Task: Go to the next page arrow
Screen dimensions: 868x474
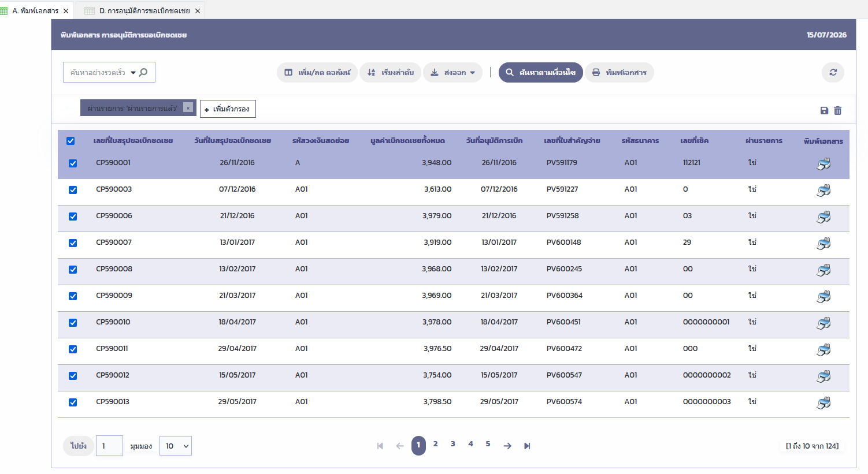Action: [x=507, y=446]
